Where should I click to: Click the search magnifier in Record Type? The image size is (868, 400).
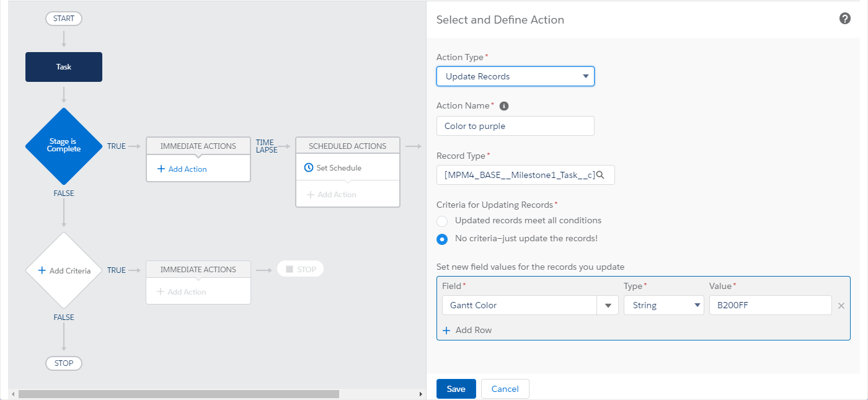click(x=600, y=175)
